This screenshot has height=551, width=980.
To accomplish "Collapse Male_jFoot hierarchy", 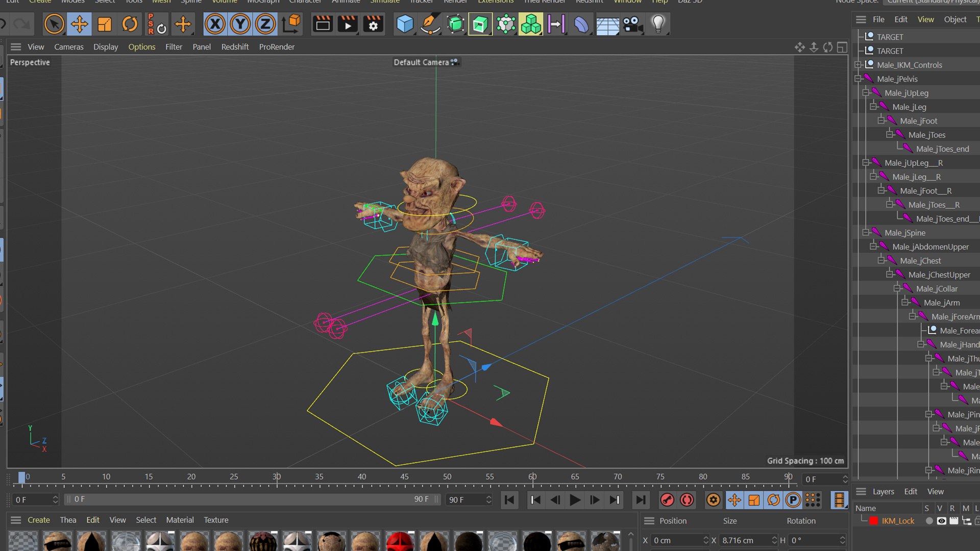I will (x=881, y=120).
